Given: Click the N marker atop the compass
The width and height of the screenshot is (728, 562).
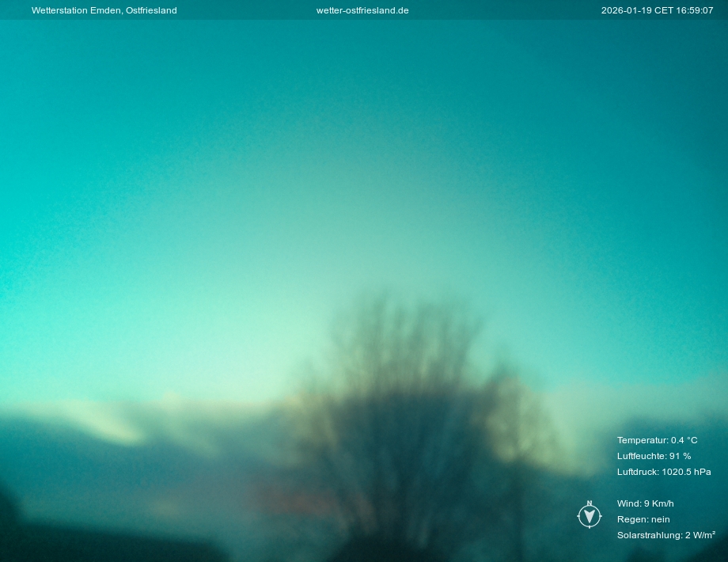Looking at the screenshot, I should [x=589, y=503].
